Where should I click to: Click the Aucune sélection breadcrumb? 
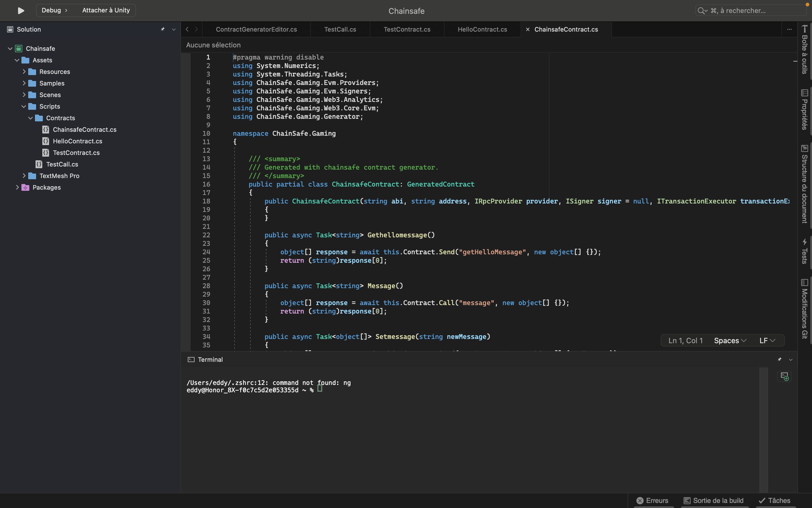pyautogui.click(x=213, y=45)
